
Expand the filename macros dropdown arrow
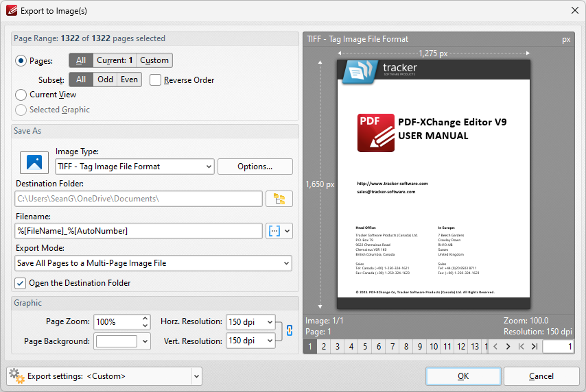(287, 231)
